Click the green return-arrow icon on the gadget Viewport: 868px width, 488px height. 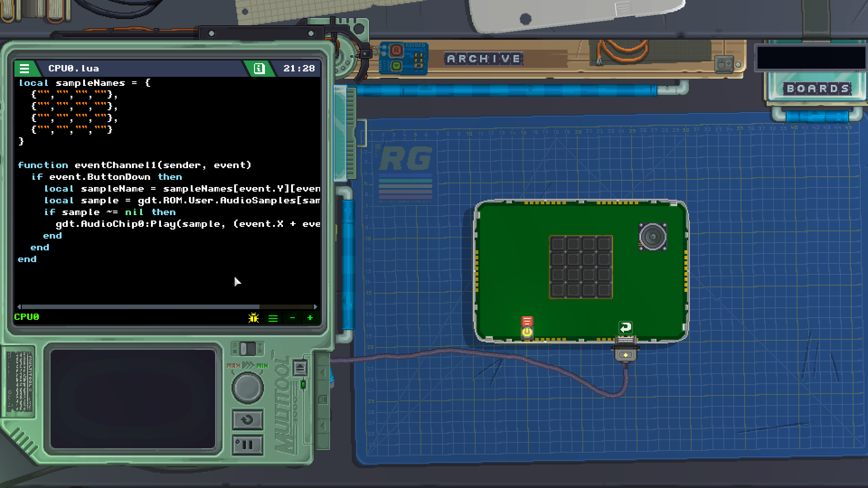(x=626, y=327)
